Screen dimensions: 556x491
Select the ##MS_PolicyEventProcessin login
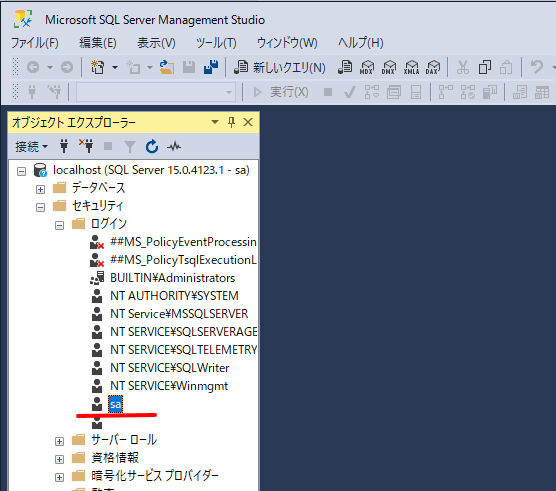[x=183, y=242]
